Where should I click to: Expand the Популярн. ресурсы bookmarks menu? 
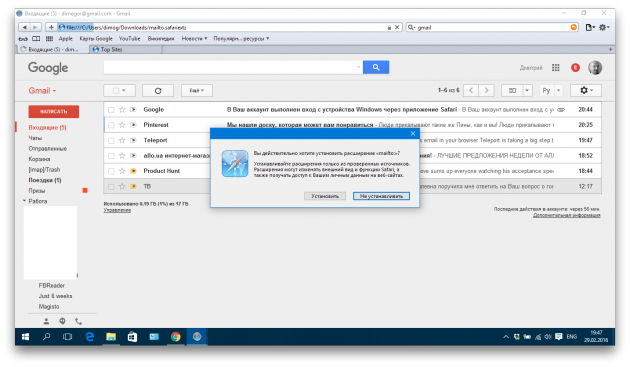coord(241,39)
